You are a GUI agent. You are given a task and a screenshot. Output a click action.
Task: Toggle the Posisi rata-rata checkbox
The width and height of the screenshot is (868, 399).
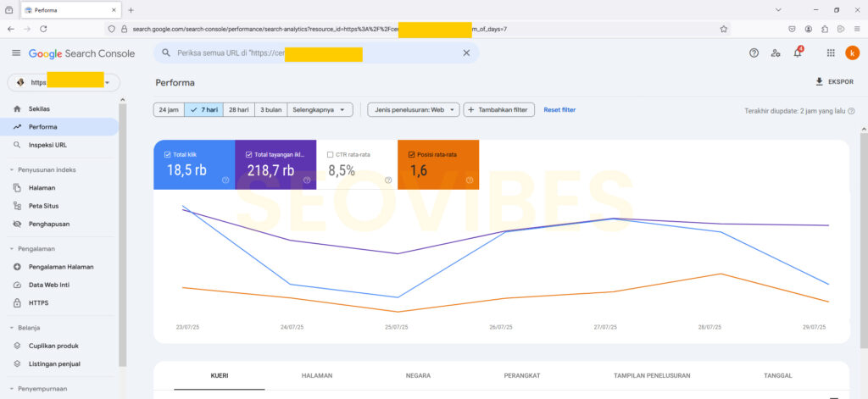(x=411, y=154)
